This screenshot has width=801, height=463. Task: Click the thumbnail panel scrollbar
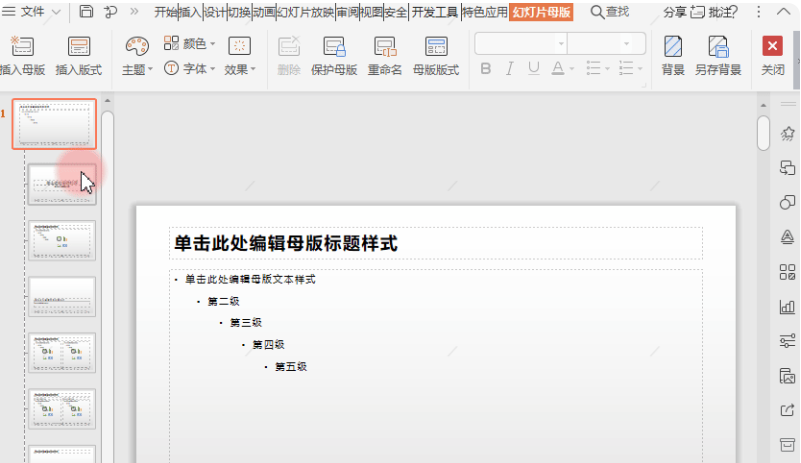107,286
